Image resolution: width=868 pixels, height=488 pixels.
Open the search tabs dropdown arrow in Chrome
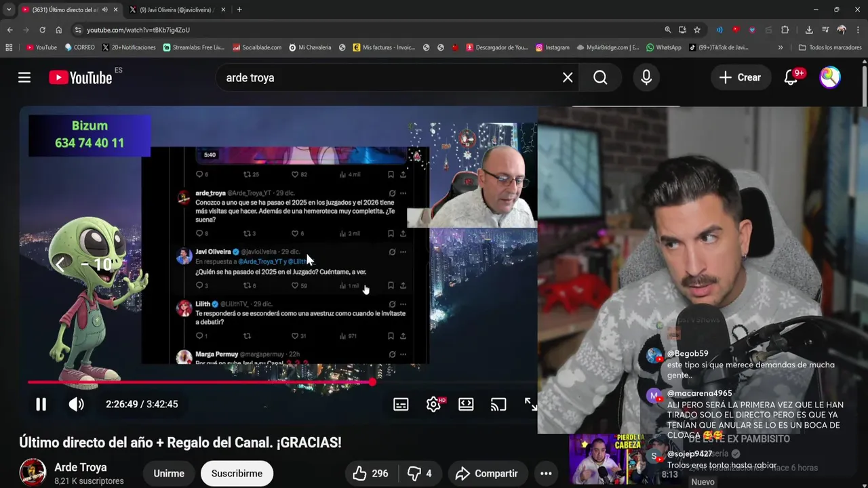[x=9, y=9]
